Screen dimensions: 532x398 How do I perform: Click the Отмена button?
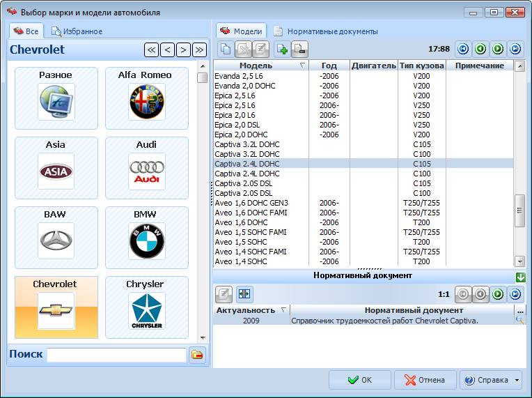[425, 381]
